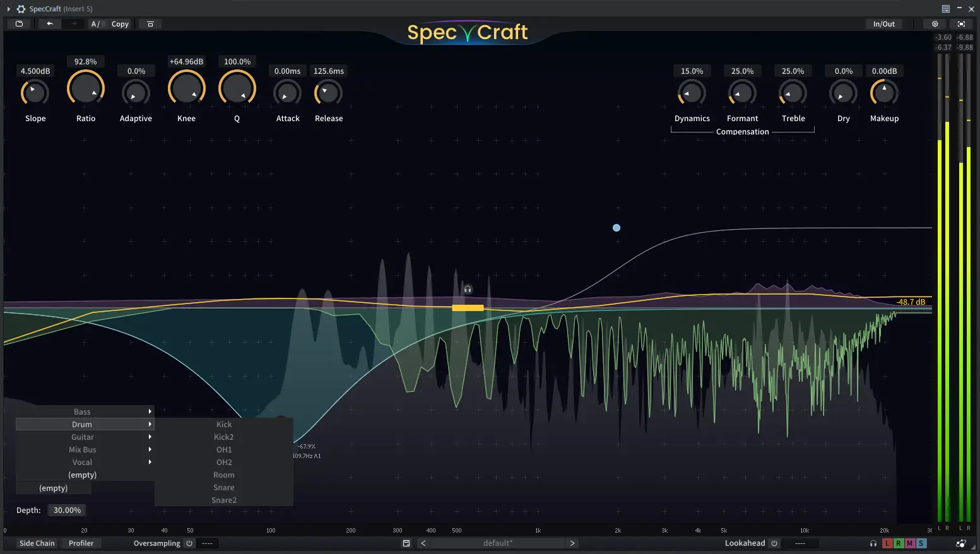
Task: Click the Knee knob
Action: coord(187,89)
